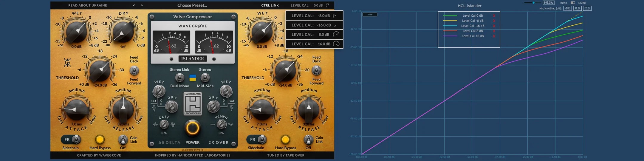The width and height of the screenshot is (644, 161).
Task: Click the Level Cal knob in top bar
Action: (x=328, y=5)
